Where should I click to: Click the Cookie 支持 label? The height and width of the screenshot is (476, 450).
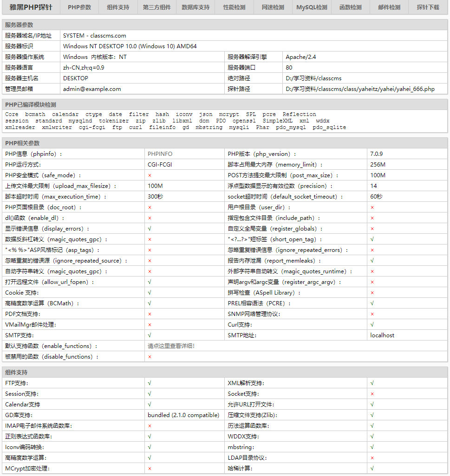coord(22,293)
